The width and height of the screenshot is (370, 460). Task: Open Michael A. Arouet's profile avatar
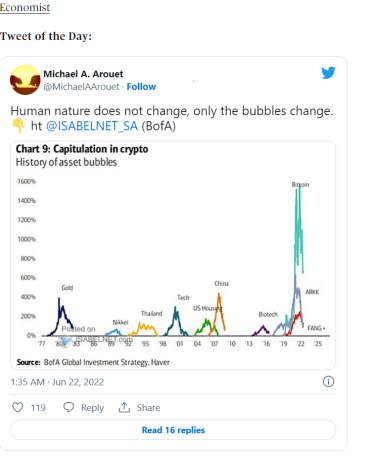tap(25, 80)
